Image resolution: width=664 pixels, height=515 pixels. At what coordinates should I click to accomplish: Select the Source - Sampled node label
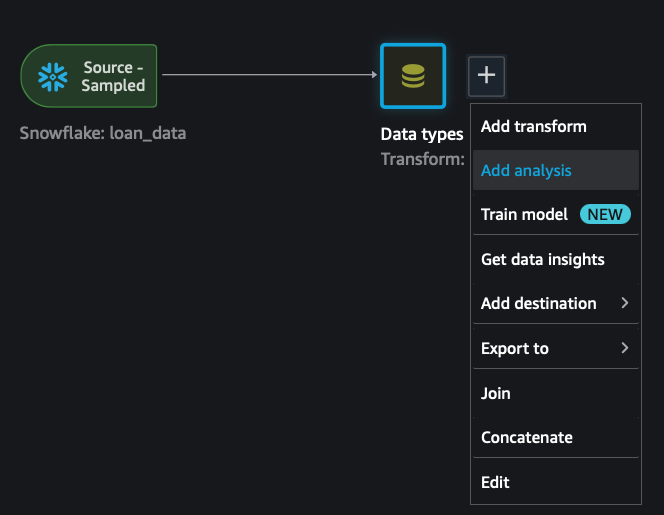pyautogui.click(x=113, y=76)
